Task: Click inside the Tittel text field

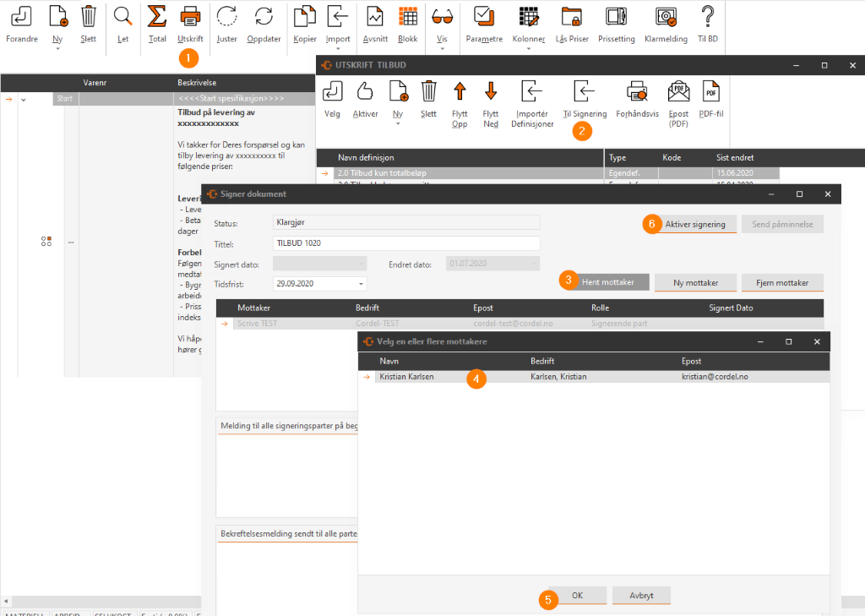Action: click(x=405, y=243)
